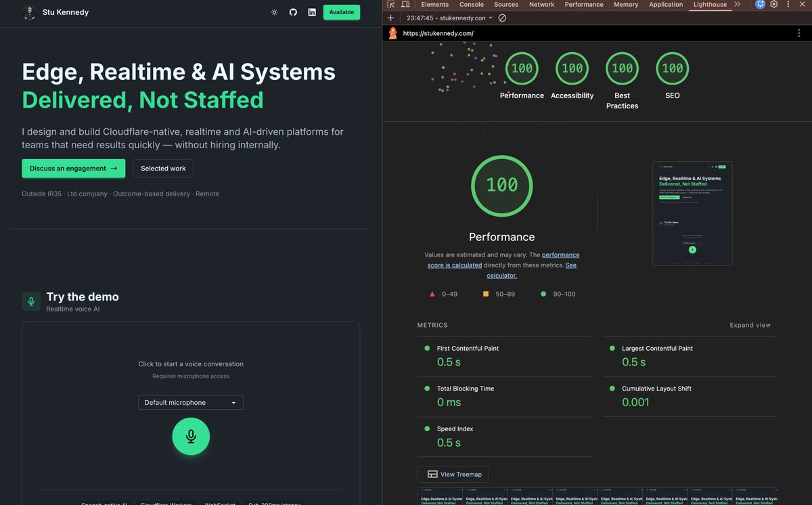The width and height of the screenshot is (812, 505).
Task: Click the 'Requires microphone access' text
Action: 191,376
